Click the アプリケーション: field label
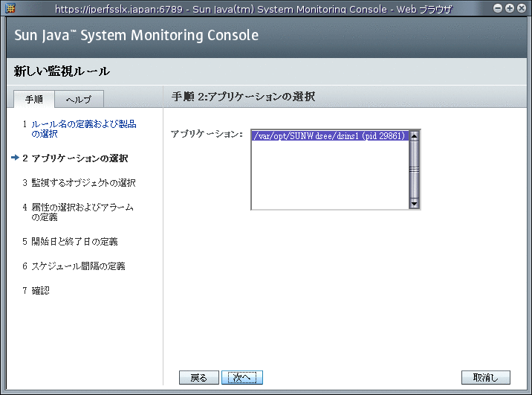The width and height of the screenshot is (532, 395). pos(207,134)
